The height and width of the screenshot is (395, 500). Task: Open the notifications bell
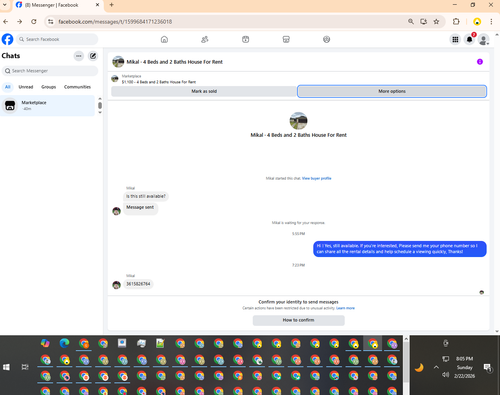[x=469, y=39]
